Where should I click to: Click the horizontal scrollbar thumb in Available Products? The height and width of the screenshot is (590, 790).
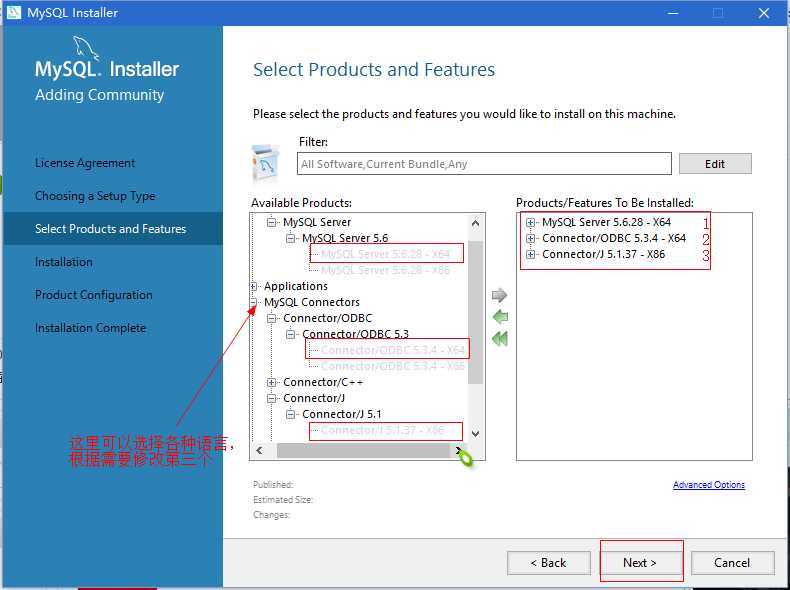pos(363,450)
